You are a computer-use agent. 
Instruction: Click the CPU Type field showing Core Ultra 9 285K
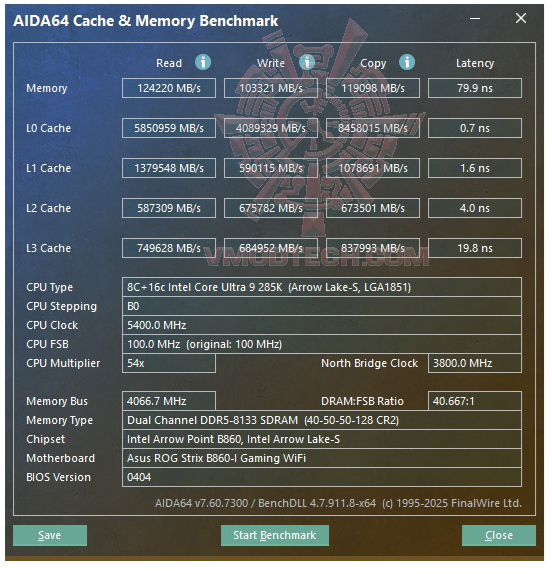click(x=323, y=288)
